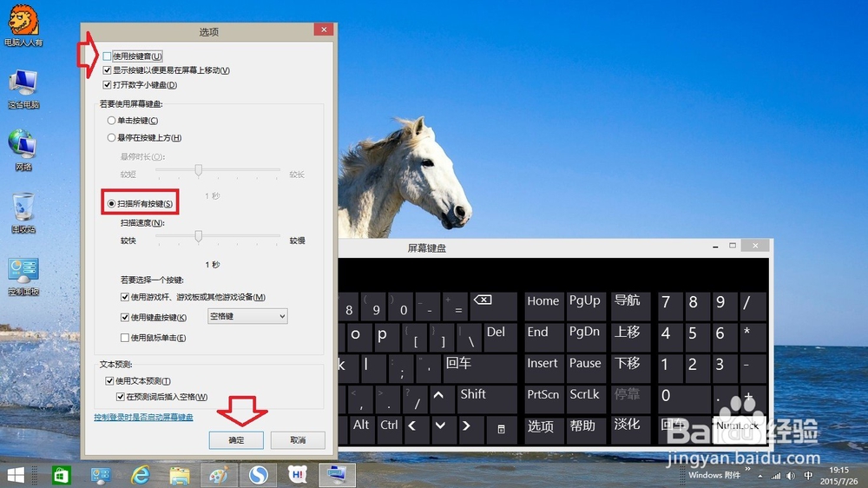Click the Shift key
The width and height of the screenshot is (868, 488).
487,400
